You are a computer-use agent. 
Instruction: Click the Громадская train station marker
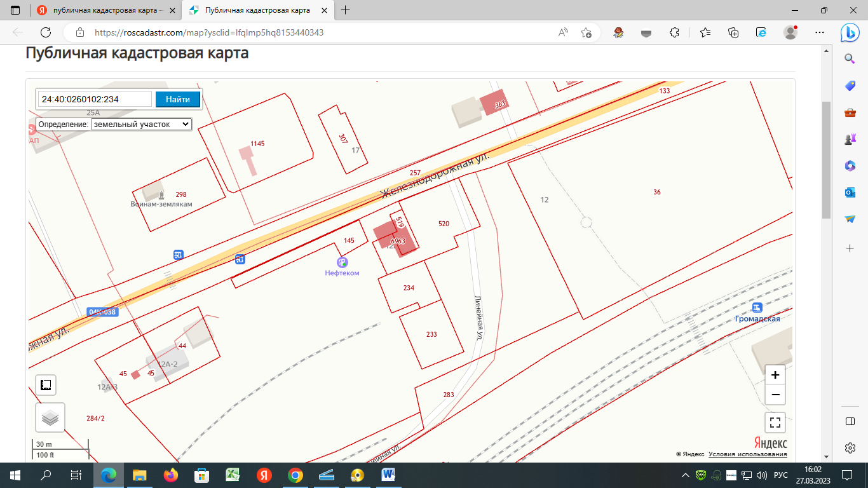pos(757,308)
